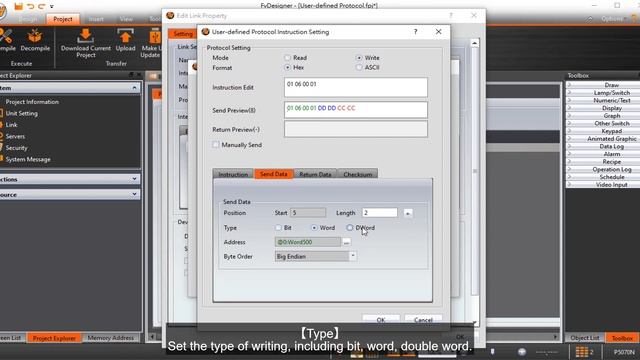640x360 pixels.
Task: Select the Bit type radio button
Action: tap(278, 227)
